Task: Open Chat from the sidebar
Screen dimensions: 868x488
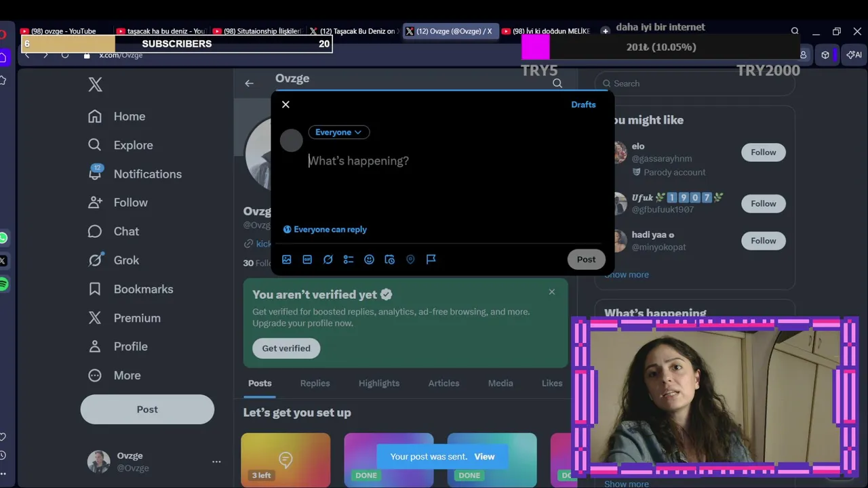Action: (113, 231)
